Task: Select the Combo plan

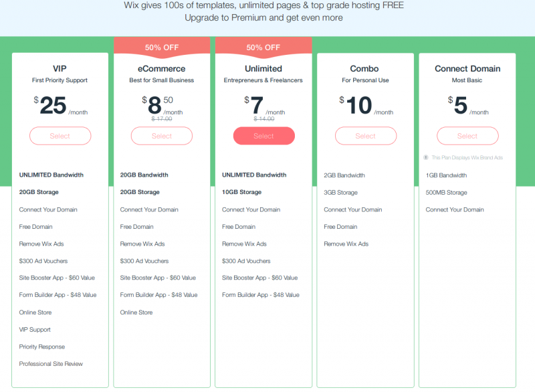Action: tap(365, 136)
